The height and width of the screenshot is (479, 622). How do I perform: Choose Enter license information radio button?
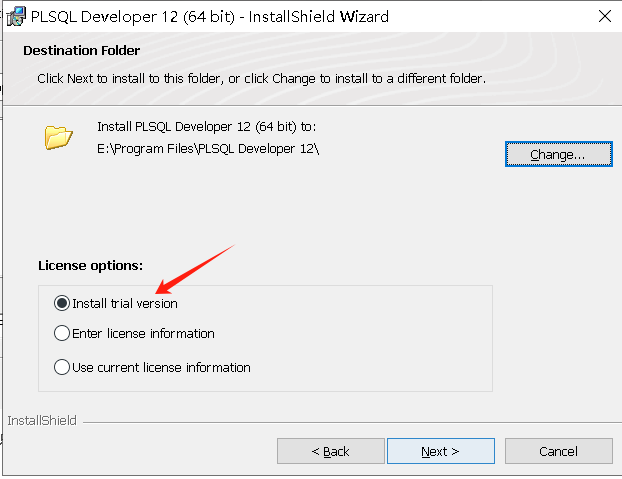(62, 333)
